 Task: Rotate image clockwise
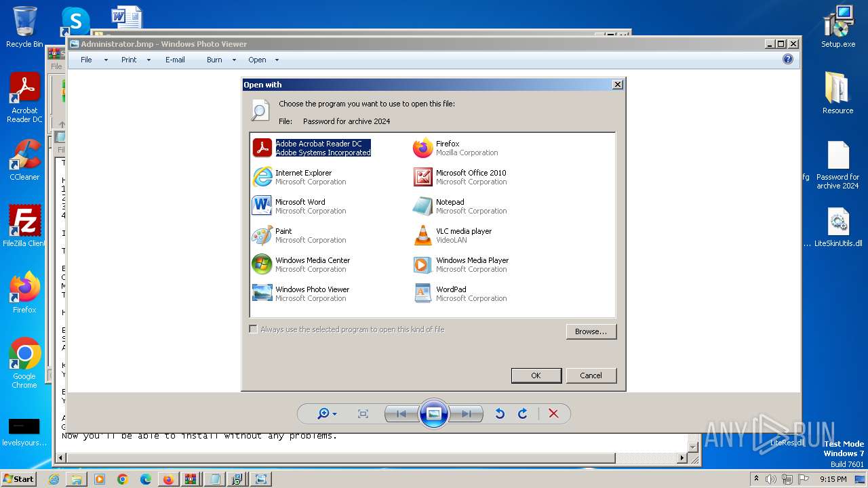pos(523,413)
